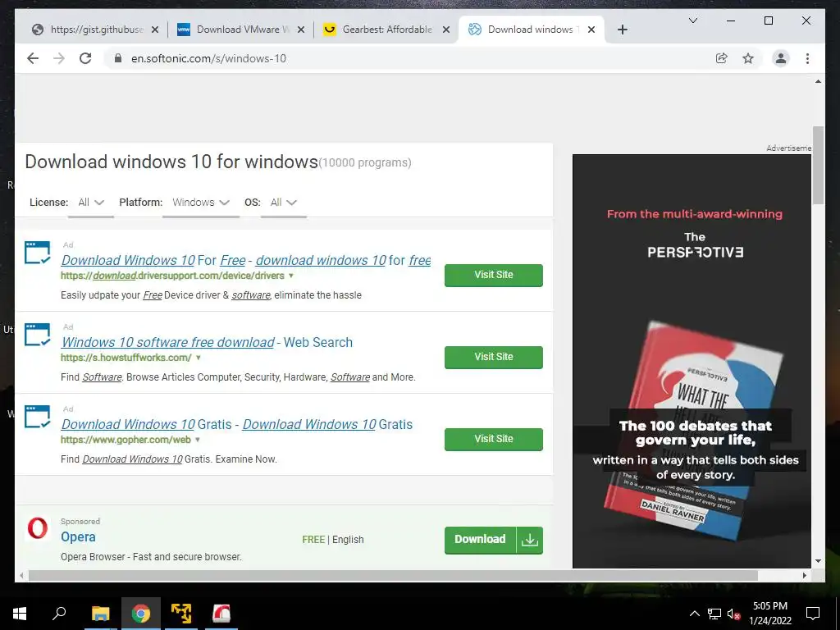Viewport: 840px width, 630px height.
Task: Show hidden system tray icons
Action: point(694,614)
